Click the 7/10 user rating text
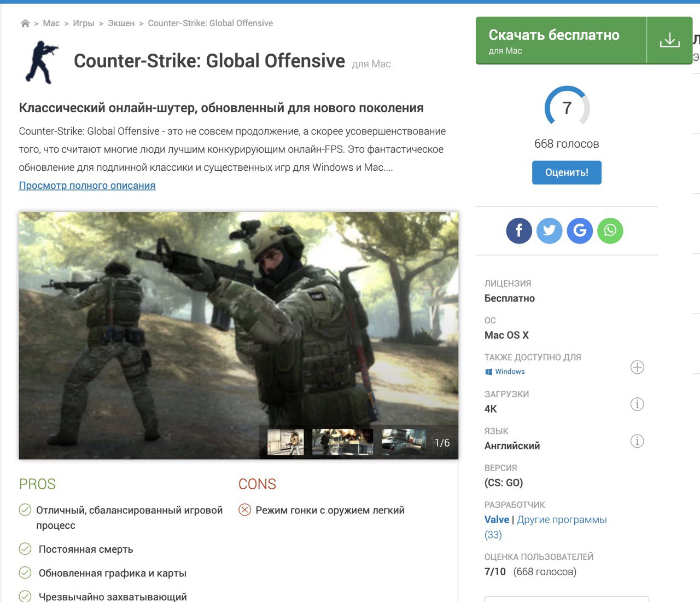 [495, 572]
